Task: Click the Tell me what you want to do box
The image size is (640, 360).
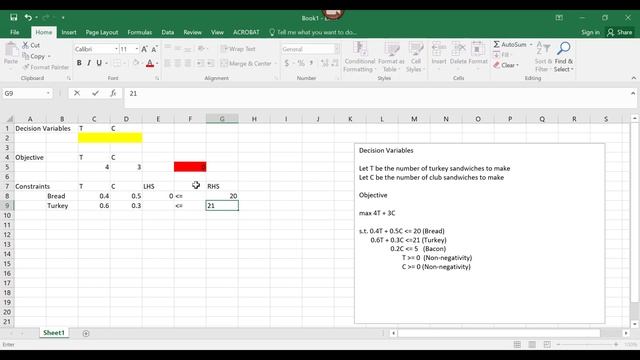Action: pos(313,32)
